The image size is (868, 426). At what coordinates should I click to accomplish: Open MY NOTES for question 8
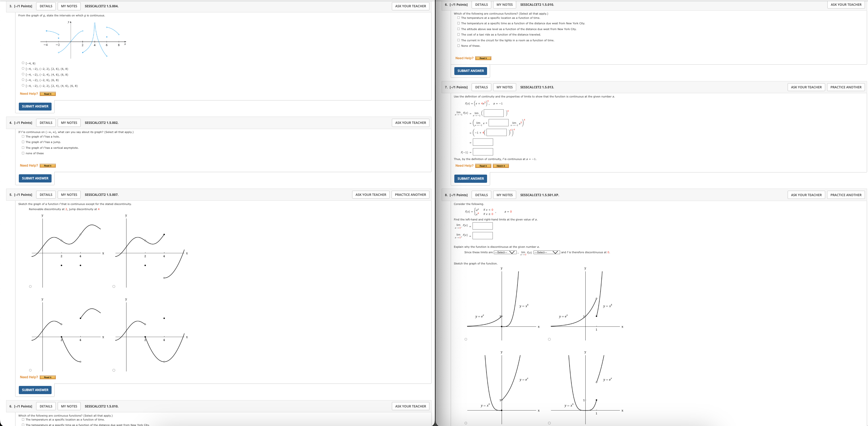pyautogui.click(x=504, y=195)
